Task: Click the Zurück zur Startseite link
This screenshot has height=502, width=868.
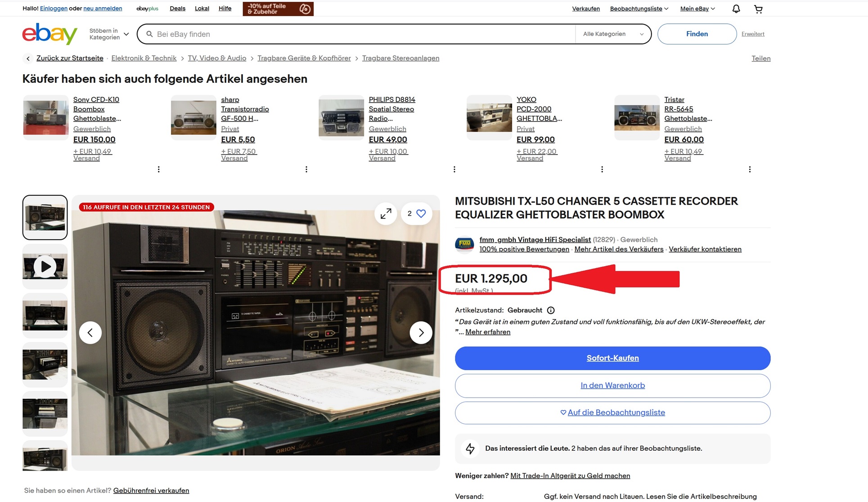Action: [70, 58]
